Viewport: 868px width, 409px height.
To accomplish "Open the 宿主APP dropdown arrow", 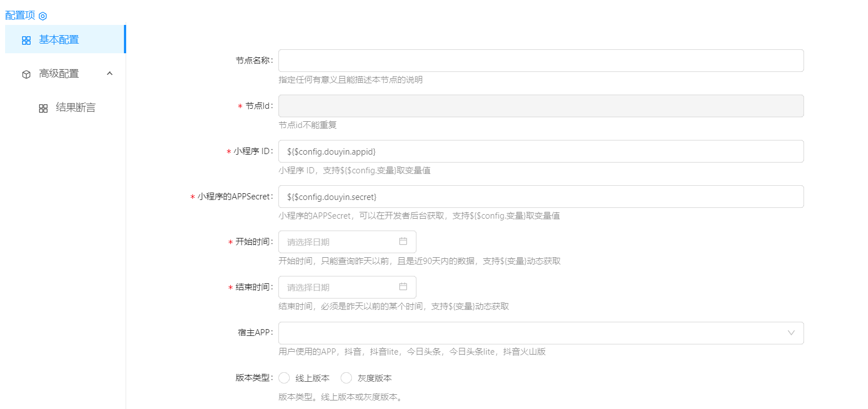I will pos(791,333).
